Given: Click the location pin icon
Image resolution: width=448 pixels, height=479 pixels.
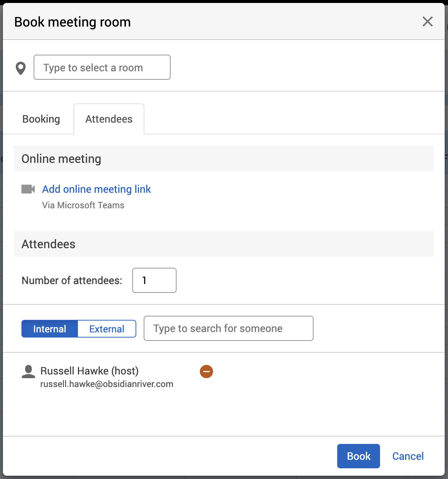Looking at the screenshot, I should (x=21, y=68).
